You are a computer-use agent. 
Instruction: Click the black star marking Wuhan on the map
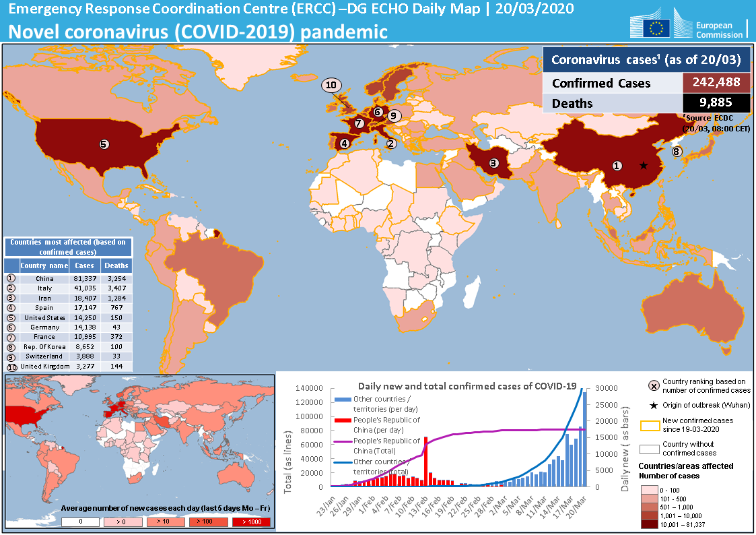644,165
